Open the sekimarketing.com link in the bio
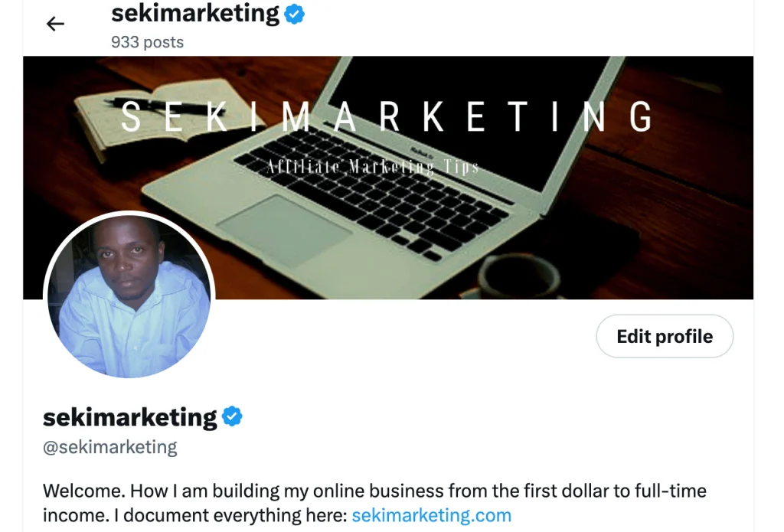Screen dimensions: 784x532 point(432,515)
